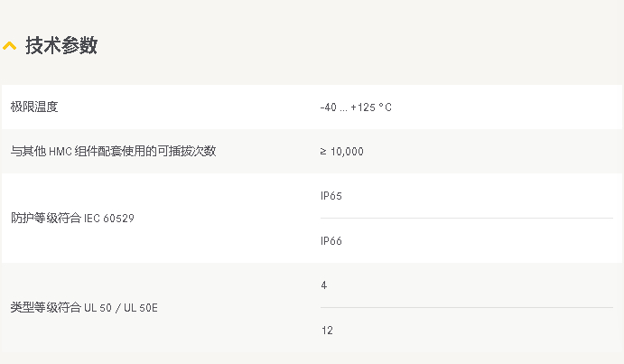
Task: Click the IP65 value
Action: [331, 195]
